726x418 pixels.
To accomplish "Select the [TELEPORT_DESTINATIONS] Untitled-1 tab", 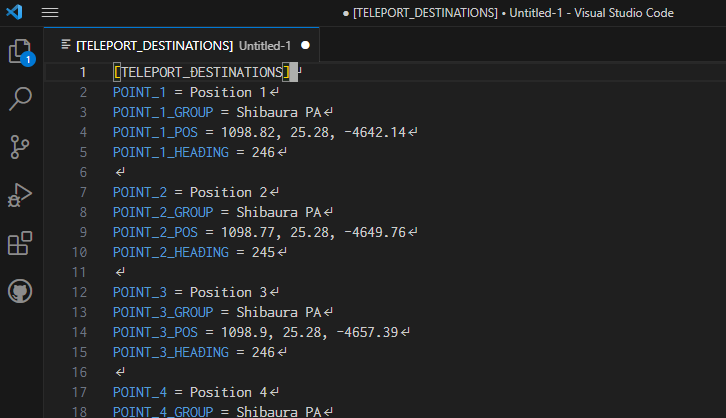I will (182, 45).
